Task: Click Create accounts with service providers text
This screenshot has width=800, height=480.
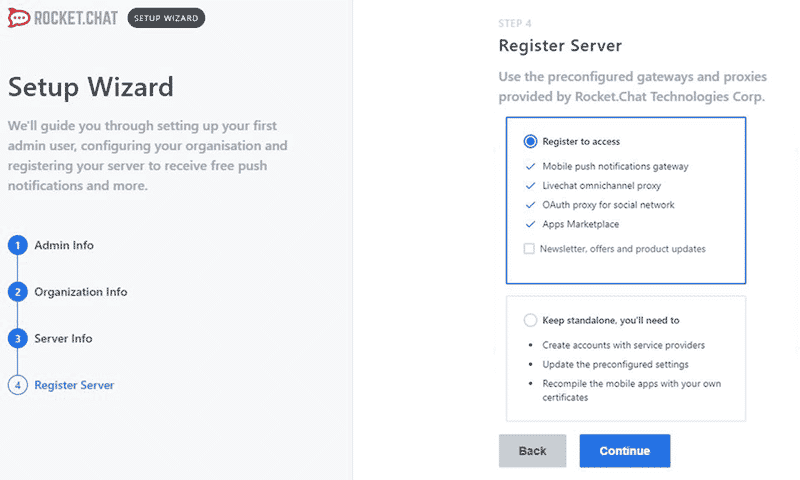Action: tap(623, 345)
